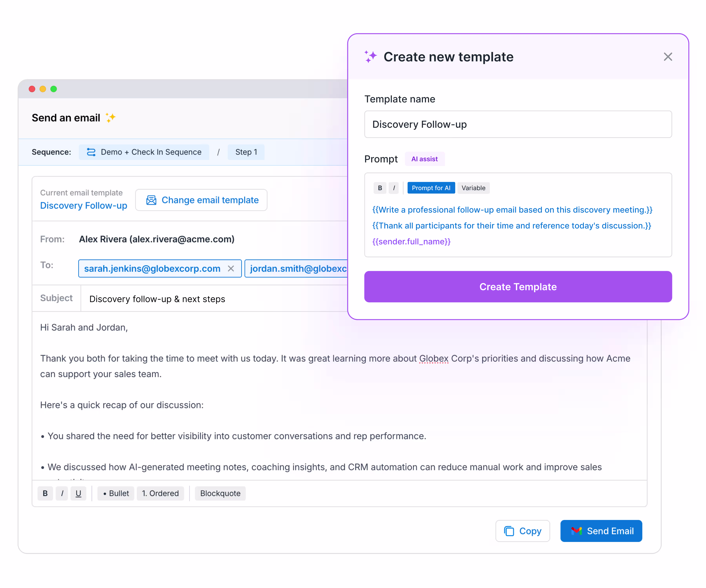706x588 pixels.
Task: Click the Gmail icon on Send Email button
Action: 577,531
